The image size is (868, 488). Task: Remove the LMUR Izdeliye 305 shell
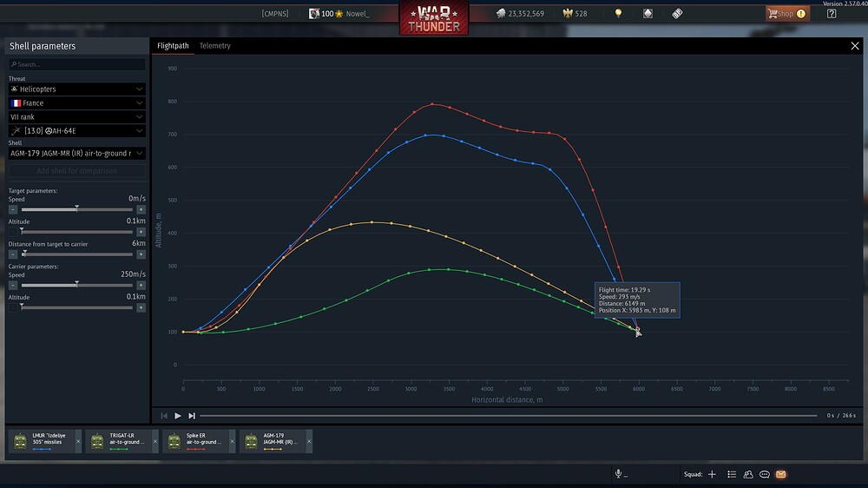[x=78, y=441]
